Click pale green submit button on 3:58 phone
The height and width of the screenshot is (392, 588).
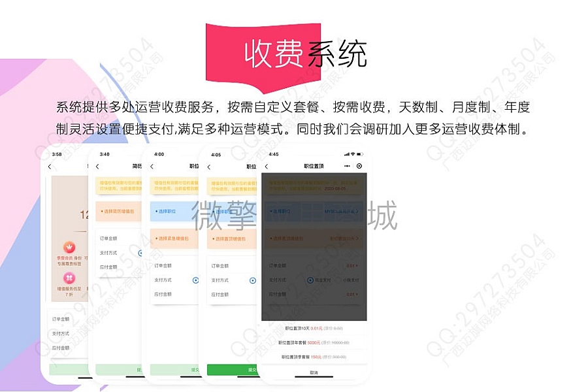click(69, 369)
